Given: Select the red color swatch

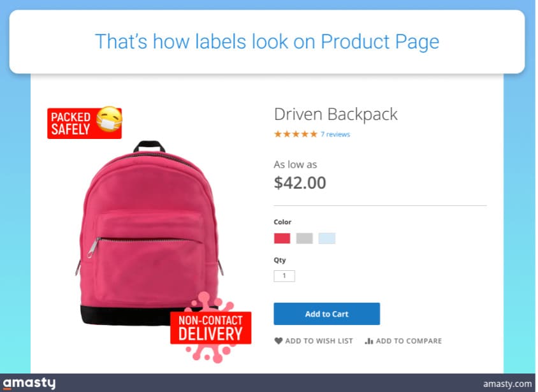Looking at the screenshot, I should point(282,238).
